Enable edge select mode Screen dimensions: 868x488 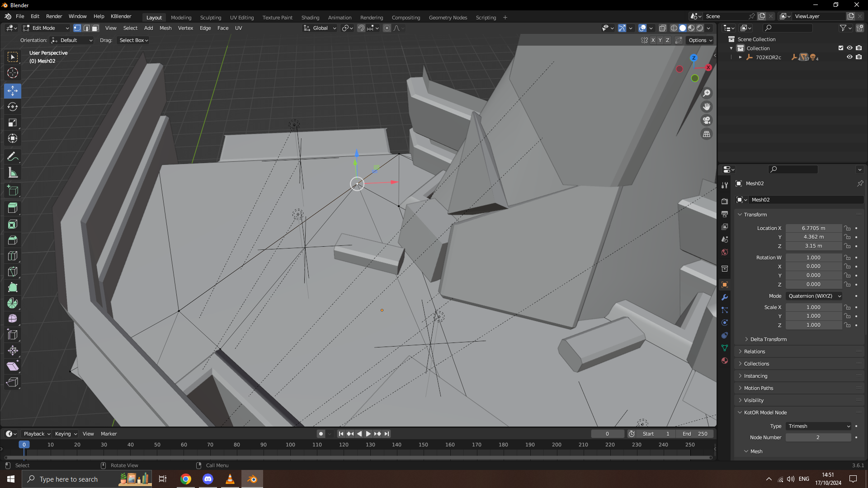tap(86, 28)
